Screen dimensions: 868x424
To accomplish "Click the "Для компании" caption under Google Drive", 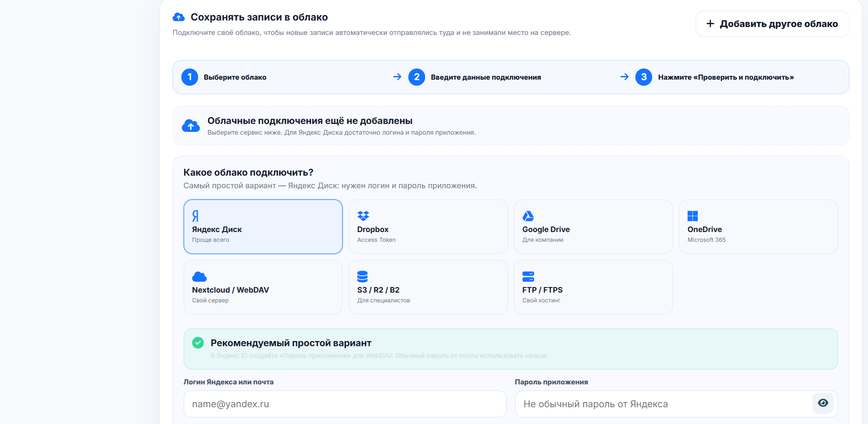I will 543,240.
